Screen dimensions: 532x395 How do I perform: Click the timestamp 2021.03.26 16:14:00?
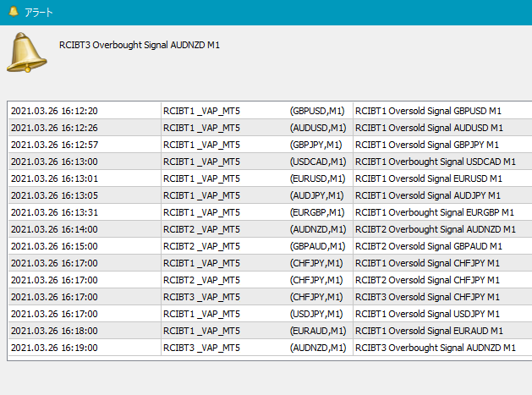point(54,230)
